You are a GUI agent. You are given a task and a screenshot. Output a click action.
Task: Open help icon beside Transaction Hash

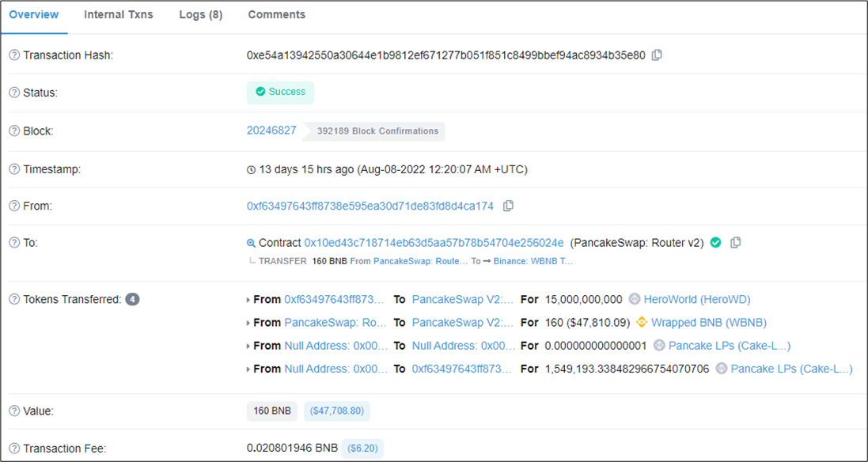tap(14, 55)
